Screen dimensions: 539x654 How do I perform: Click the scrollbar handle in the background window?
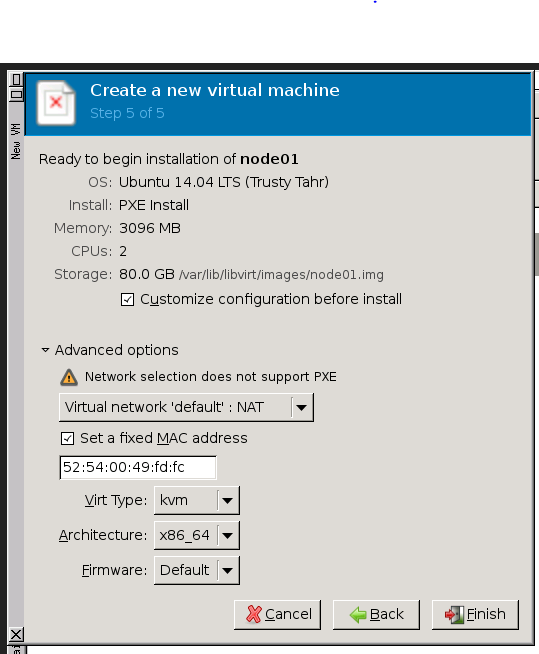point(536,254)
